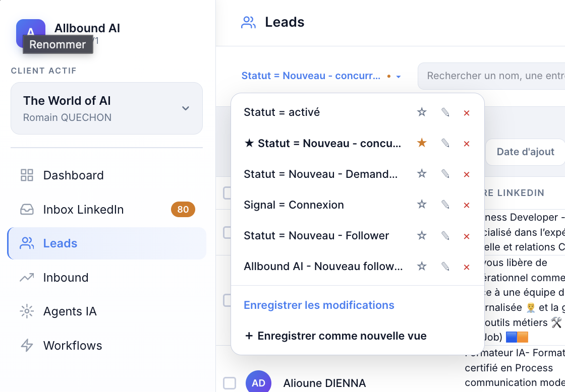
Task: Click pencil icon for "Signal = Connexion"
Action: coord(445,205)
